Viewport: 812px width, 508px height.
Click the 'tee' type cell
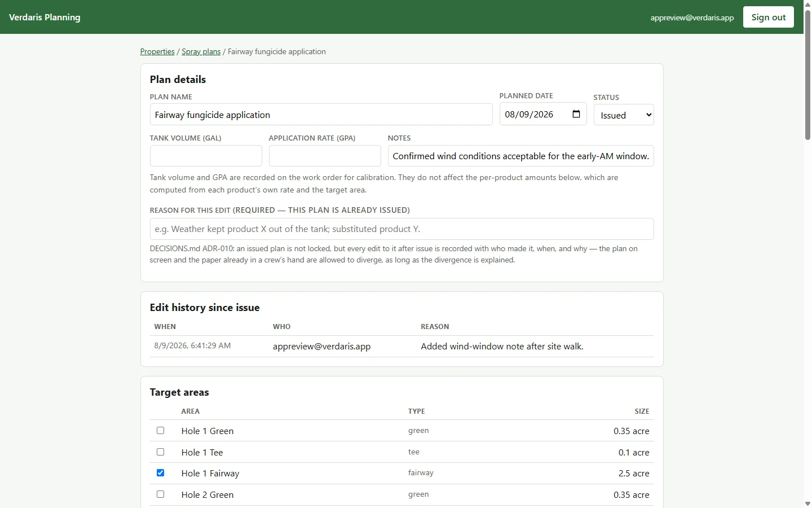414,452
